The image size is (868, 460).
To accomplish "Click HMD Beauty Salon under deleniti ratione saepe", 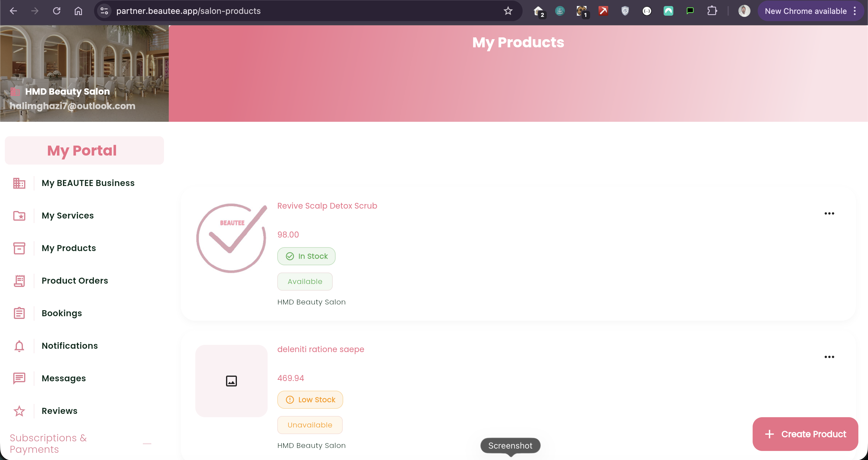I will coord(311,446).
